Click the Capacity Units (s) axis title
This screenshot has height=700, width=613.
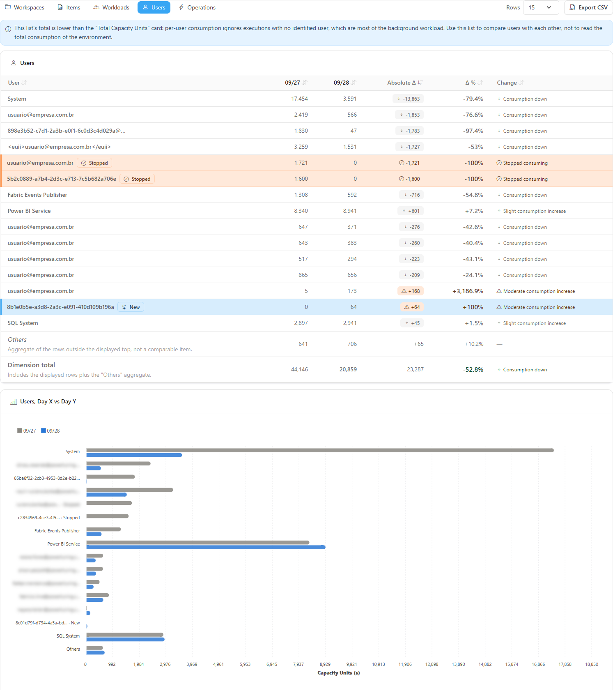click(339, 672)
